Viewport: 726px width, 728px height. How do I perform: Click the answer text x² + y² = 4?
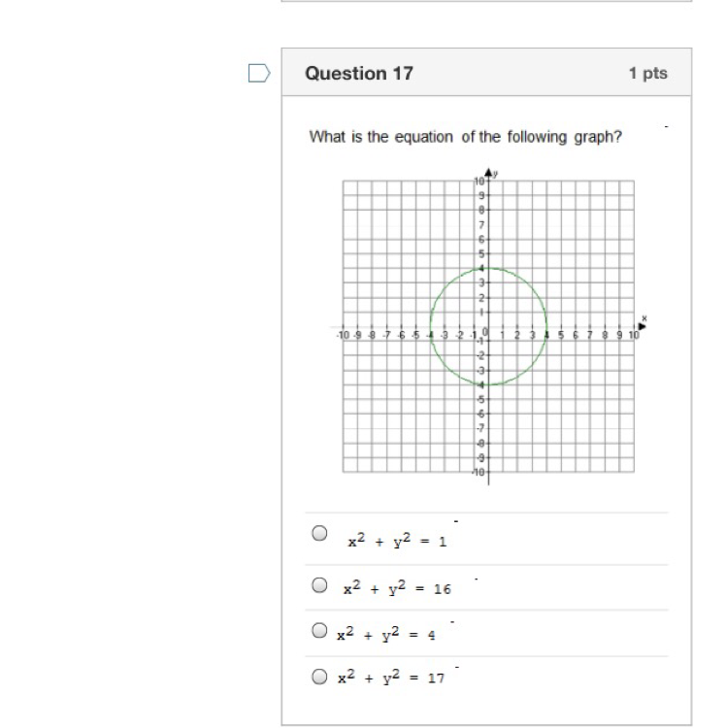(x=386, y=634)
